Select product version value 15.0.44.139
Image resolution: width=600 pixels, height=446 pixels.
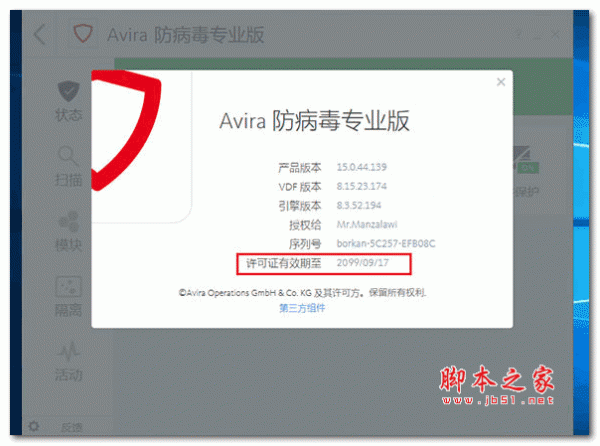(362, 167)
